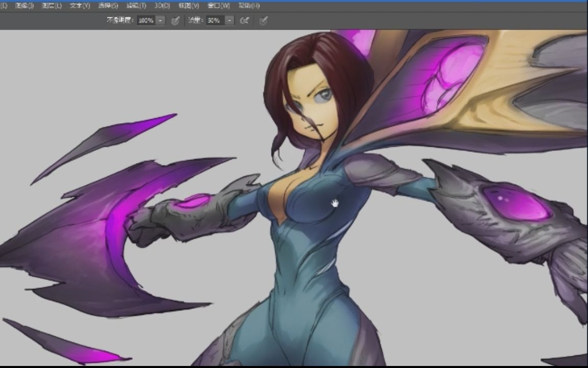Open the Layer 图层(L) menu
Image resolution: width=588 pixels, height=368 pixels.
[52, 6]
